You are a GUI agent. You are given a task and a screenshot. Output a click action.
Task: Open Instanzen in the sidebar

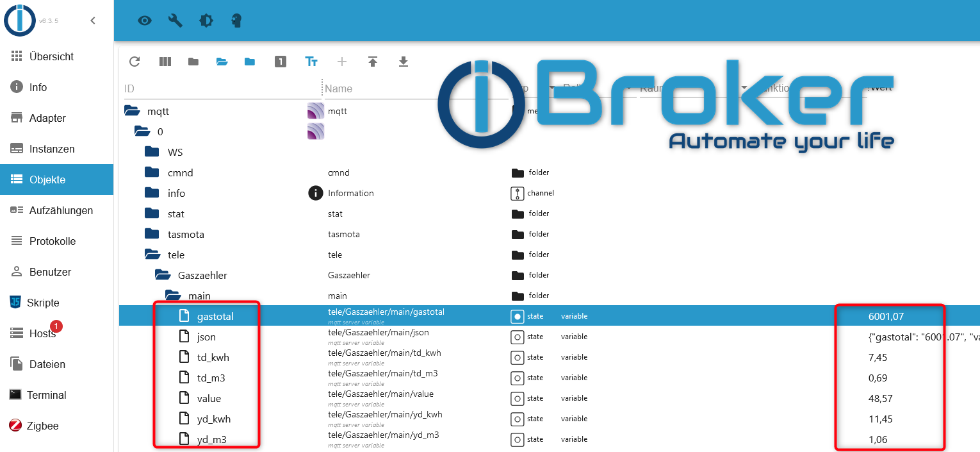[x=51, y=149]
